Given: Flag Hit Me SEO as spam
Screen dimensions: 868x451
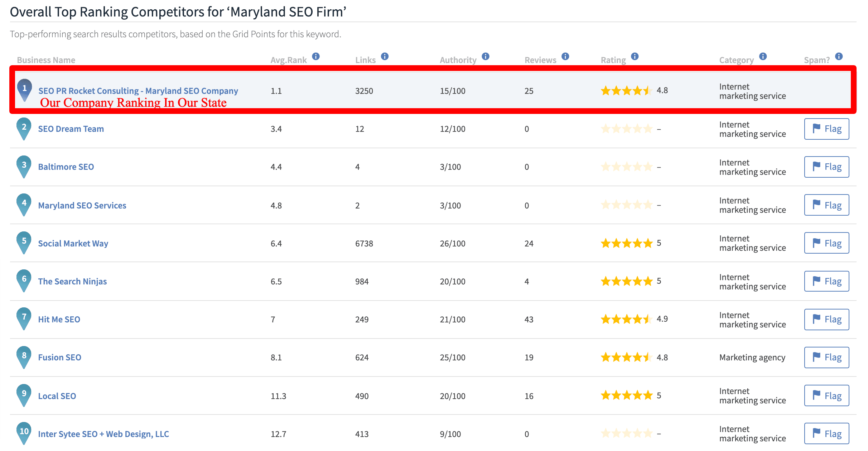Looking at the screenshot, I should (826, 319).
